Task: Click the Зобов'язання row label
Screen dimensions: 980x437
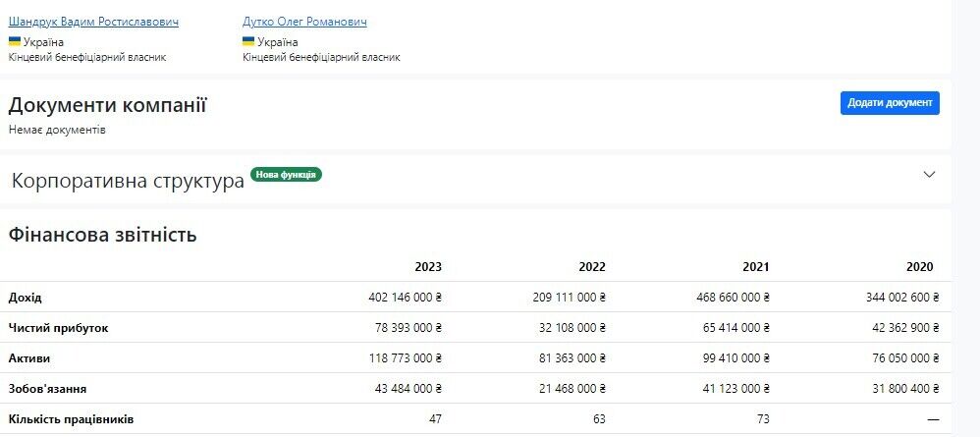Action: pyautogui.click(x=47, y=389)
